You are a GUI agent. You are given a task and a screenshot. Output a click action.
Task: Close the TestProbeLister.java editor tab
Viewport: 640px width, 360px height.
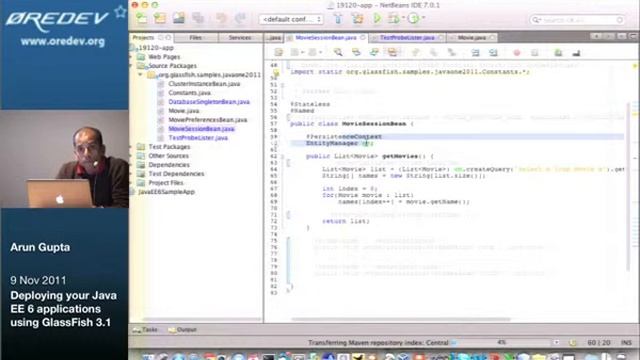(440, 38)
